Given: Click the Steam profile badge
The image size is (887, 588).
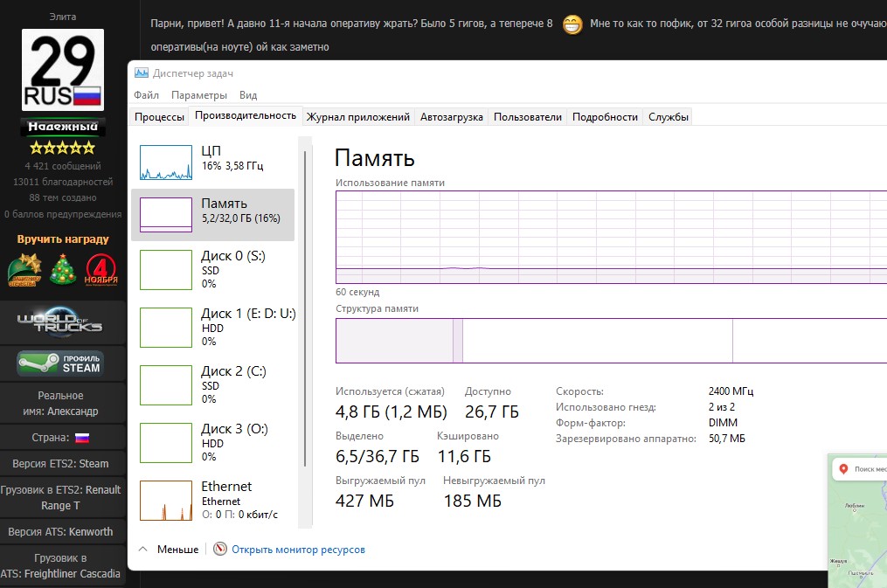Looking at the screenshot, I should [x=60, y=363].
